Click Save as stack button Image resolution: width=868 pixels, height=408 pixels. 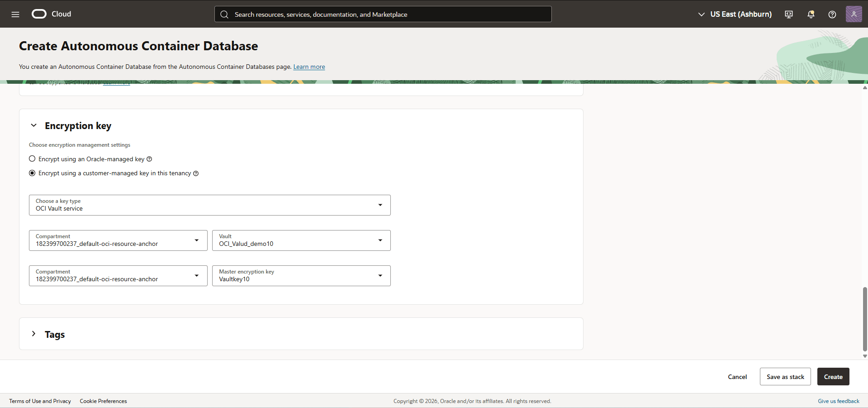click(785, 377)
